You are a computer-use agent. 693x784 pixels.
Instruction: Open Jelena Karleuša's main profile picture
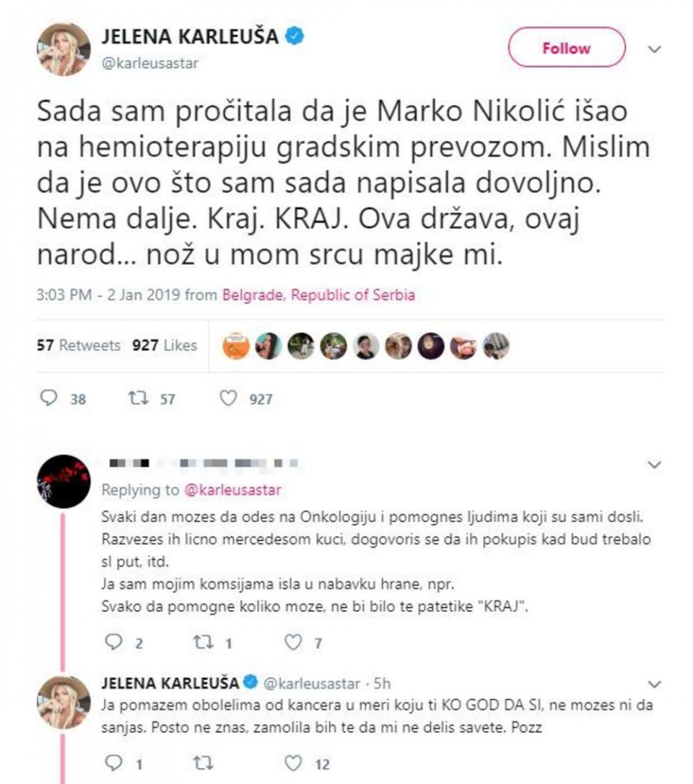click(64, 50)
